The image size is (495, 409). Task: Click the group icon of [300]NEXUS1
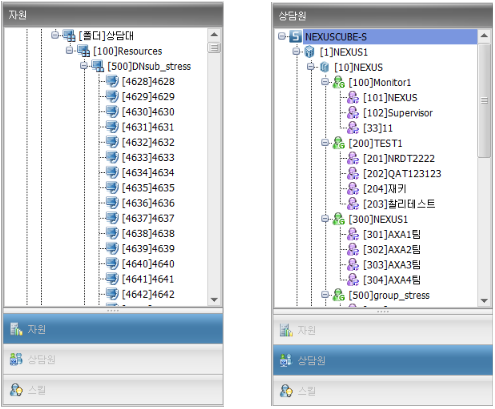point(339,219)
